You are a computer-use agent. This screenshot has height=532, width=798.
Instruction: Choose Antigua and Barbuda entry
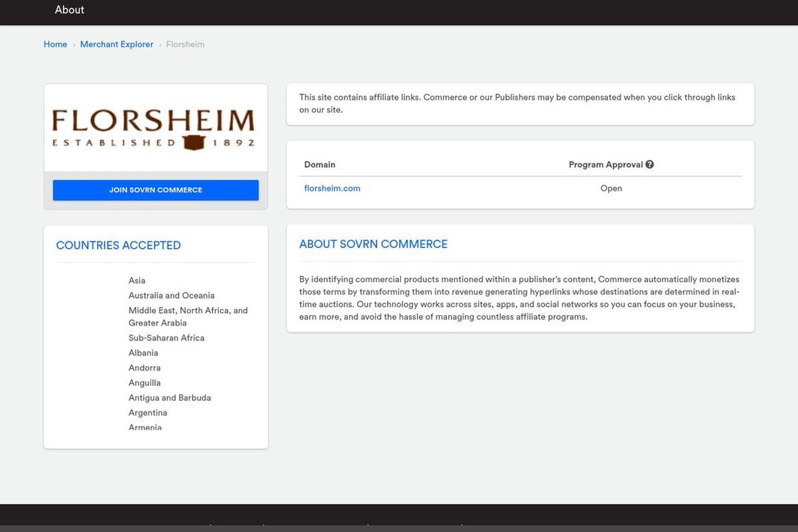point(169,398)
